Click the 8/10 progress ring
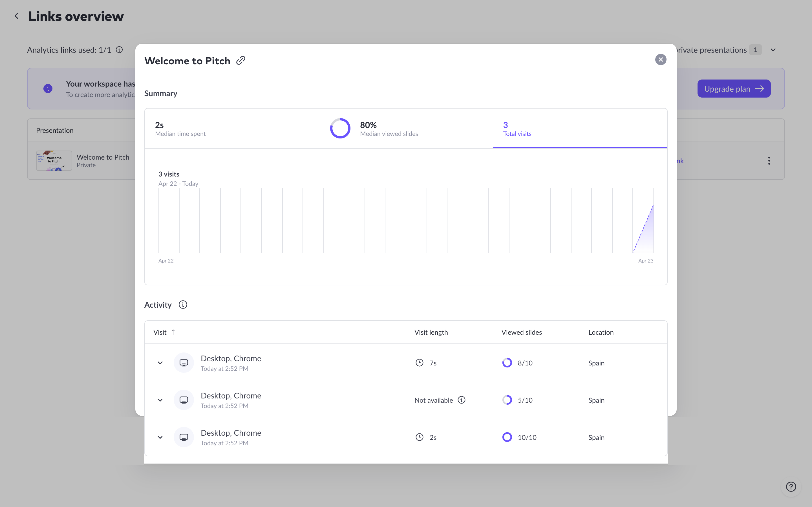 coord(507,363)
